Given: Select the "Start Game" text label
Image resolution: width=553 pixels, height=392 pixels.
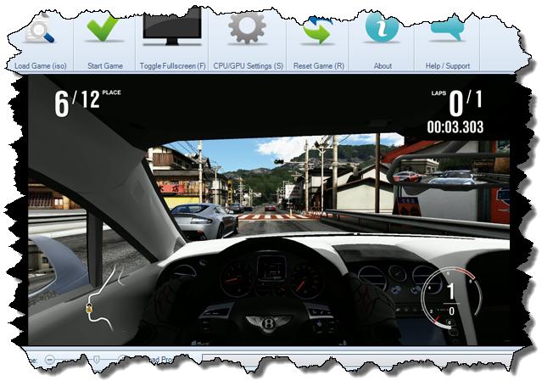Looking at the screenshot, I should click(104, 65).
